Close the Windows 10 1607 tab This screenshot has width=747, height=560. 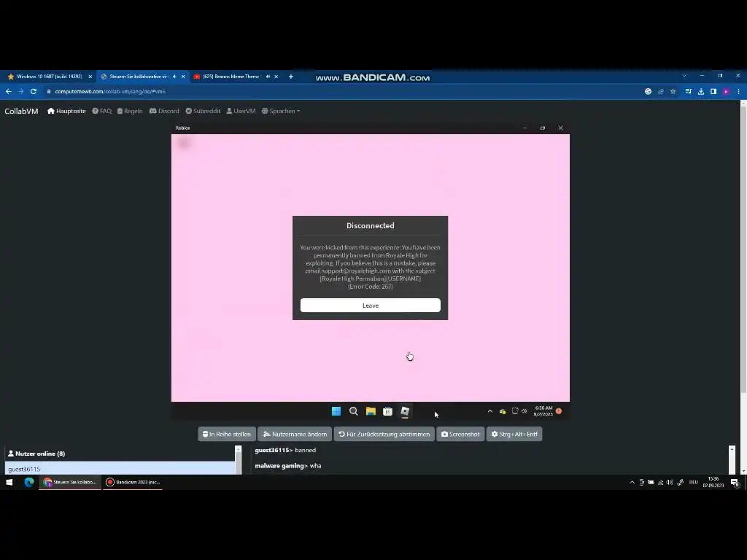[90, 77]
